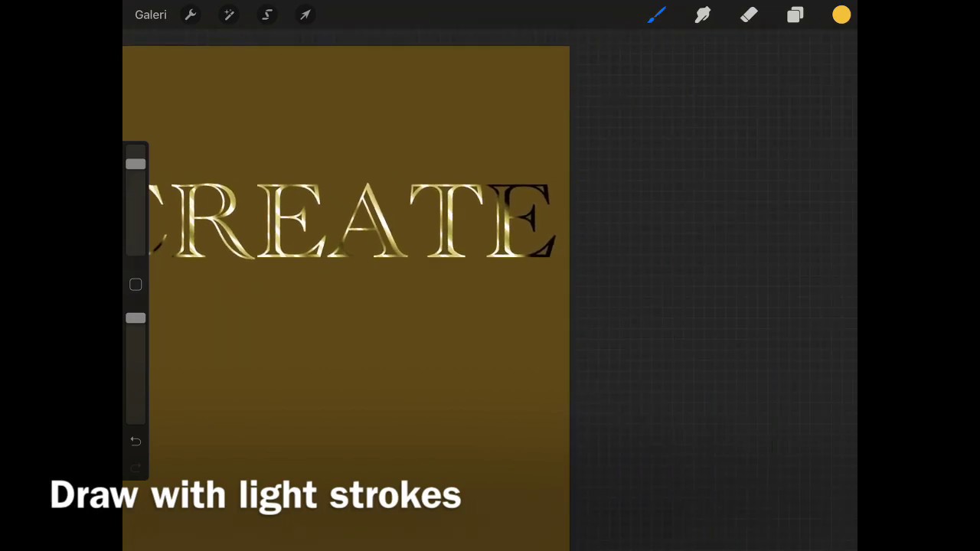Activate the Selection S-shaped tool

[267, 15]
